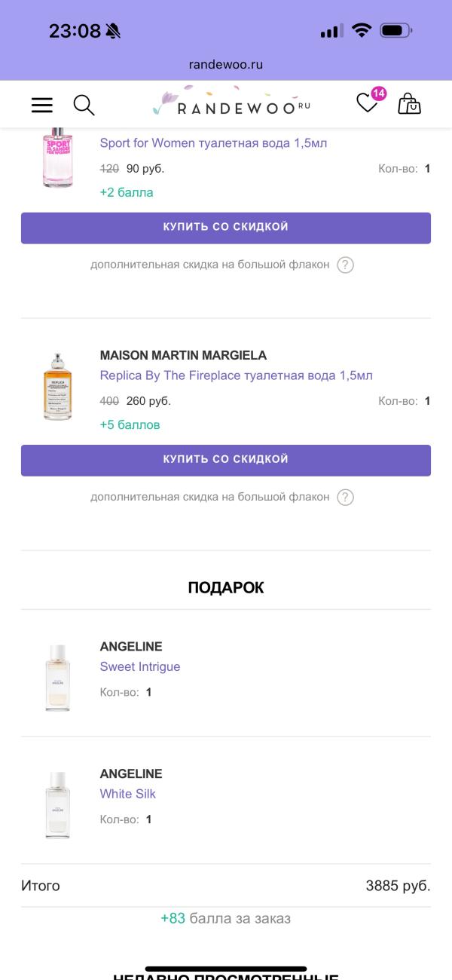Tap the Sport for Women bottle thumbnail
Image resolution: width=452 pixels, height=980 pixels.
point(58,159)
